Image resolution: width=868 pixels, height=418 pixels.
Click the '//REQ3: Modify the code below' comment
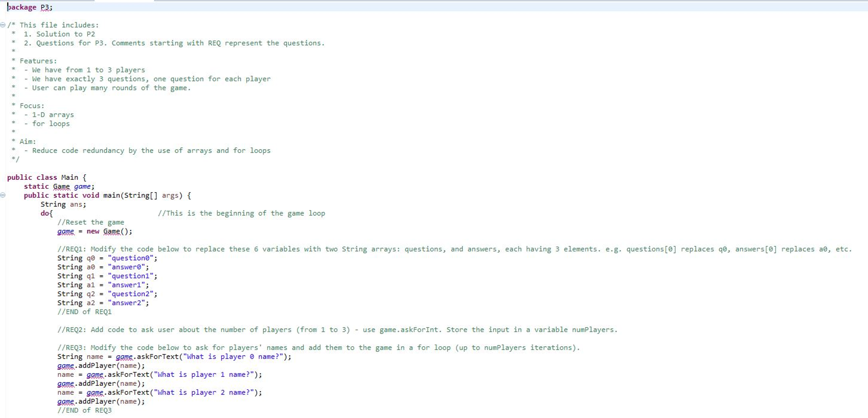coord(319,348)
